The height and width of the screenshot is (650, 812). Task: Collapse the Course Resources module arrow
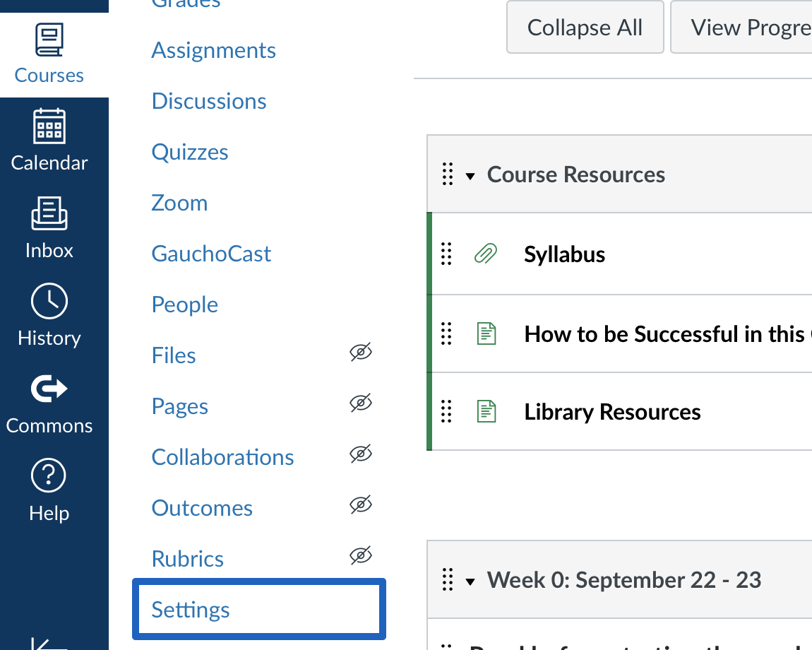470,176
